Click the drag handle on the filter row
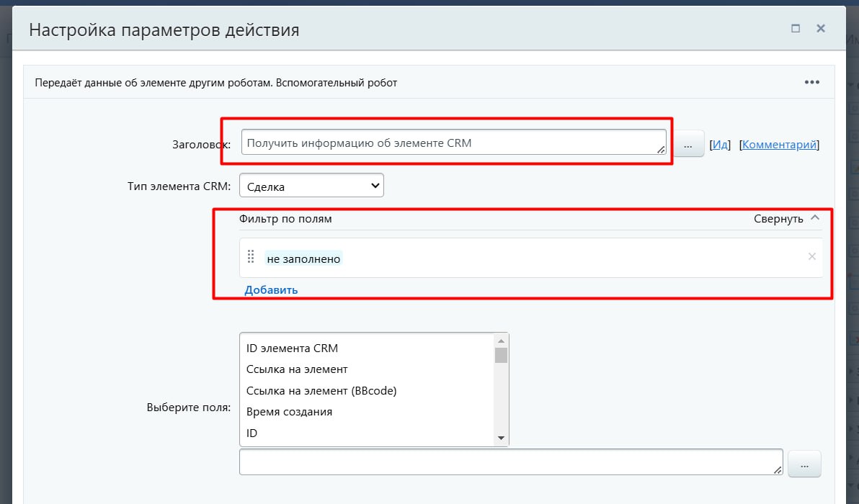Screen dimensions: 859x504 coord(252,257)
